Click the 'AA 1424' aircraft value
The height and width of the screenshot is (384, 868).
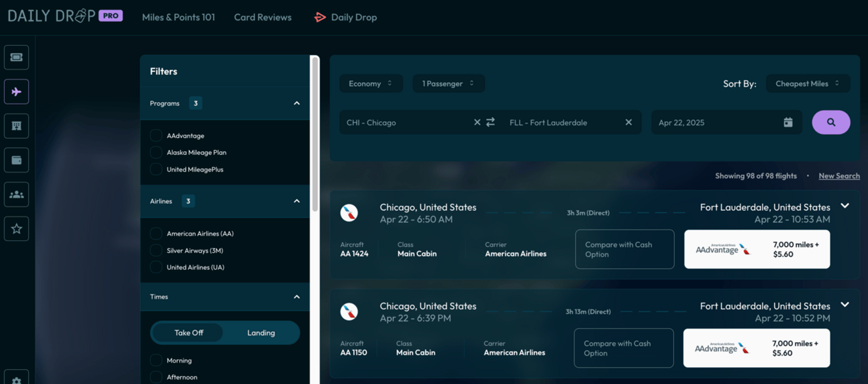[x=354, y=254]
